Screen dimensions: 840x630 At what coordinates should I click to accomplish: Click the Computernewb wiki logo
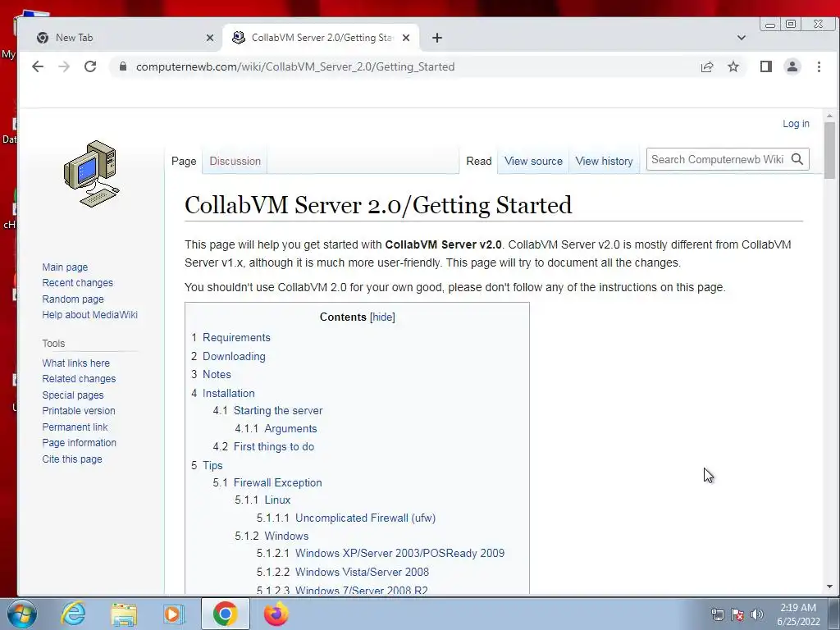tap(92, 174)
